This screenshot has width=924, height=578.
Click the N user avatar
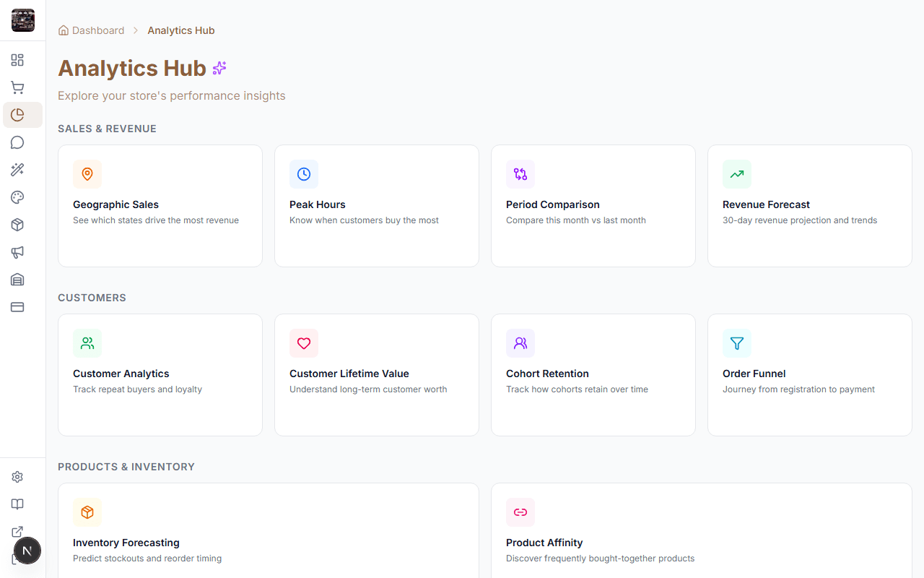27,551
